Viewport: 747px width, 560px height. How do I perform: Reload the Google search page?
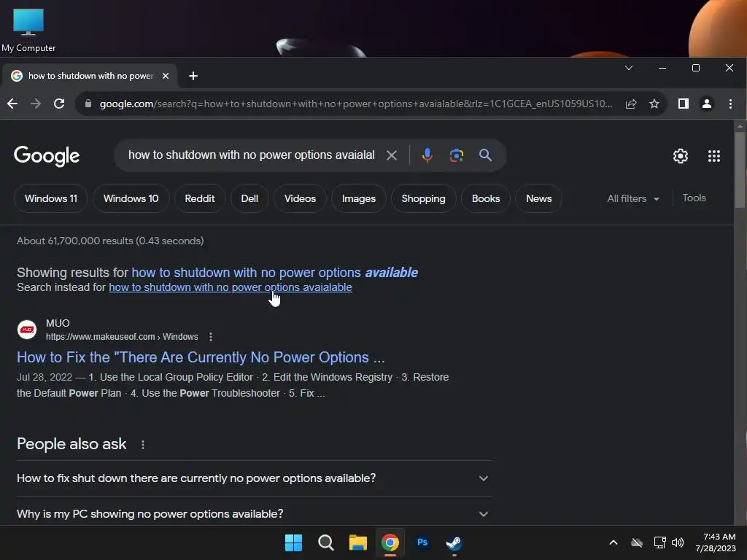(x=59, y=104)
